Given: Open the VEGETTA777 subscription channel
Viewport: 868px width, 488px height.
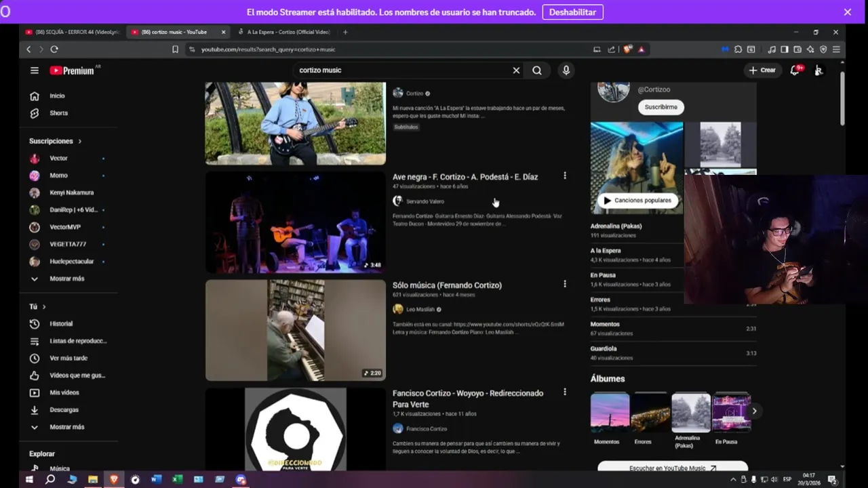Looking at the screenshot, I should pyautogui.click(x=67, y=244).
